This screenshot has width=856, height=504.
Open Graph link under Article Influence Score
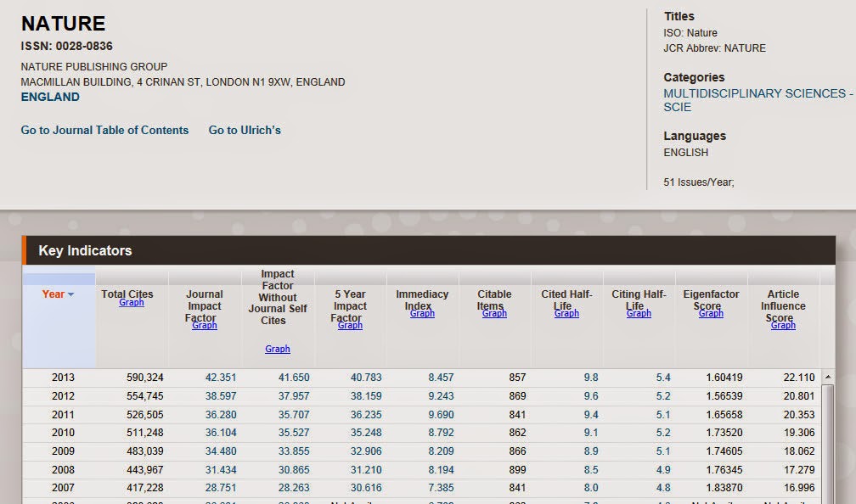(x=783, y=325)
